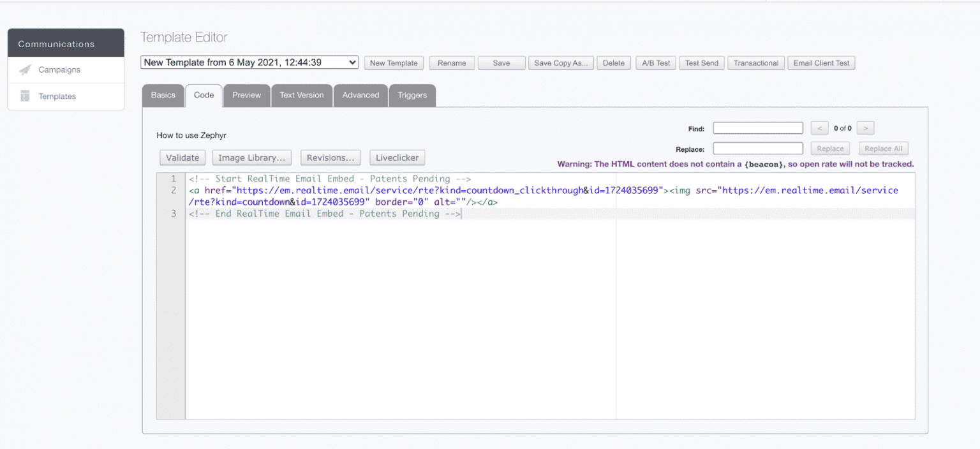Click the previous match arrow beside Find
The height and width of the screenshot is (449, 980).
pyautogui.click(x=820, y=128)
